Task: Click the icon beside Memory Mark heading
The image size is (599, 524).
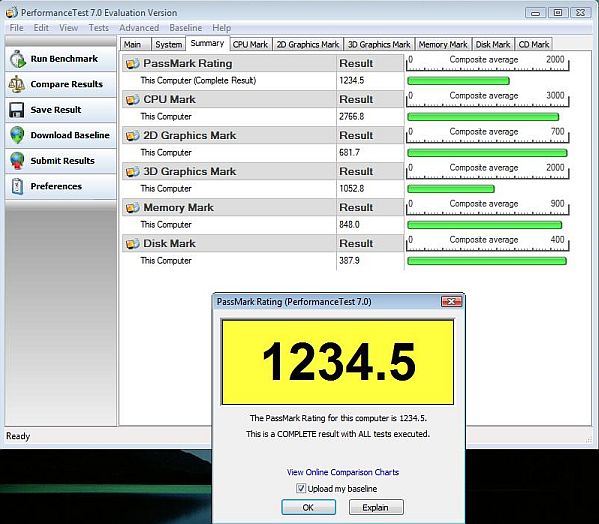Action: [133, 208]
